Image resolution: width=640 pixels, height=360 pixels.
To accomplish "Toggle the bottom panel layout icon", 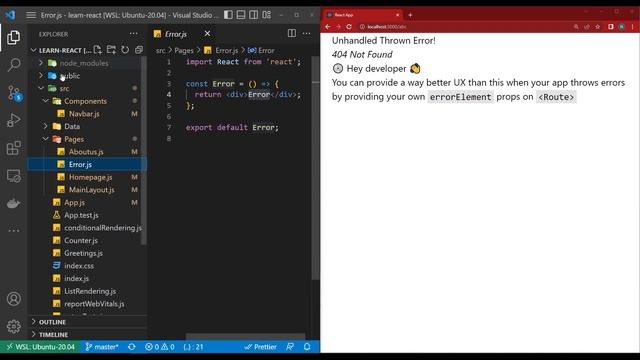I will [241, 15].
